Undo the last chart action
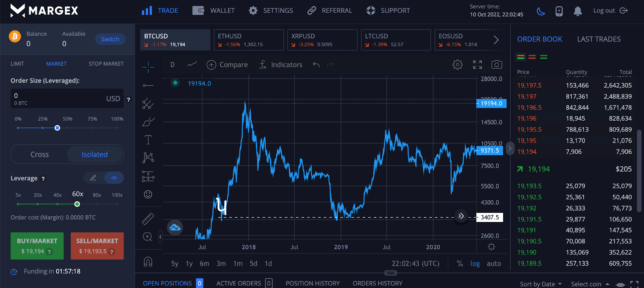Screen dimensions: 644x288 pos(316,64)
